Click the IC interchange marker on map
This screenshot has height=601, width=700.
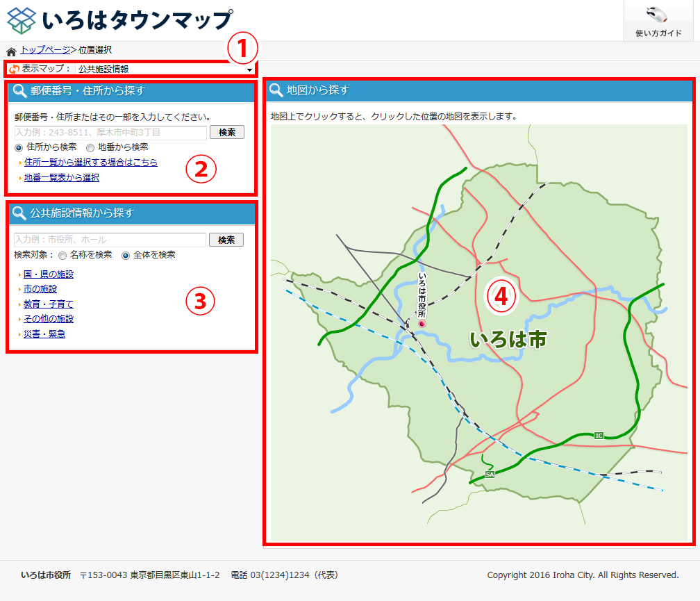pyautogui.click(x=599, y=436)
